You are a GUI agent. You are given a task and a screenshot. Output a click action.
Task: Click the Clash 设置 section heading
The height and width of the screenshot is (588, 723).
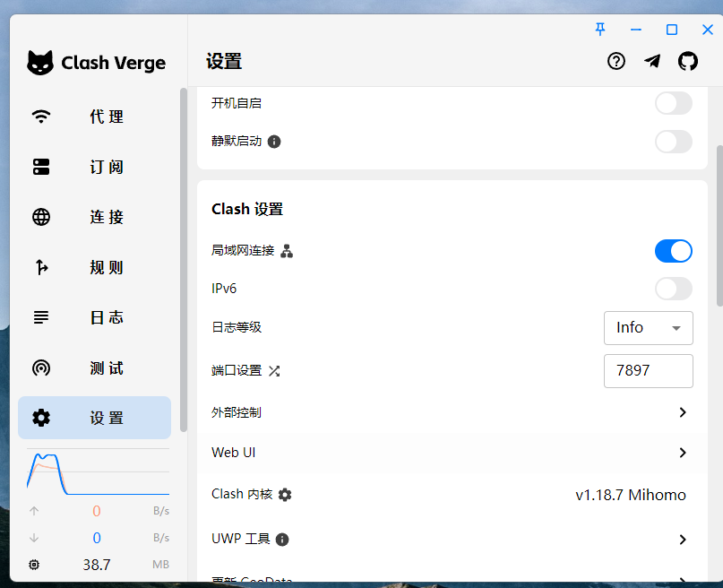click(247, 210)
